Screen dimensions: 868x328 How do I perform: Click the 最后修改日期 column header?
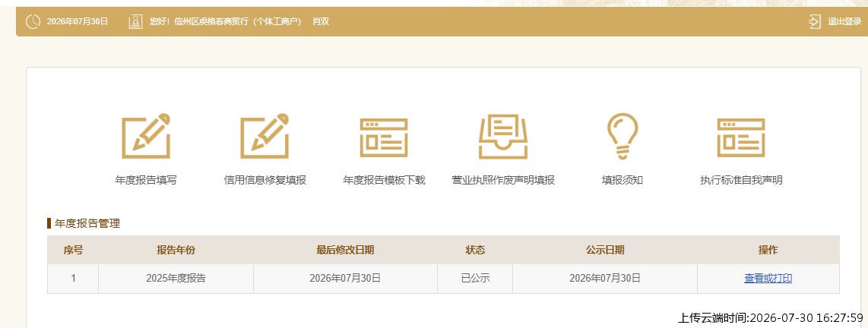point(345,250)
